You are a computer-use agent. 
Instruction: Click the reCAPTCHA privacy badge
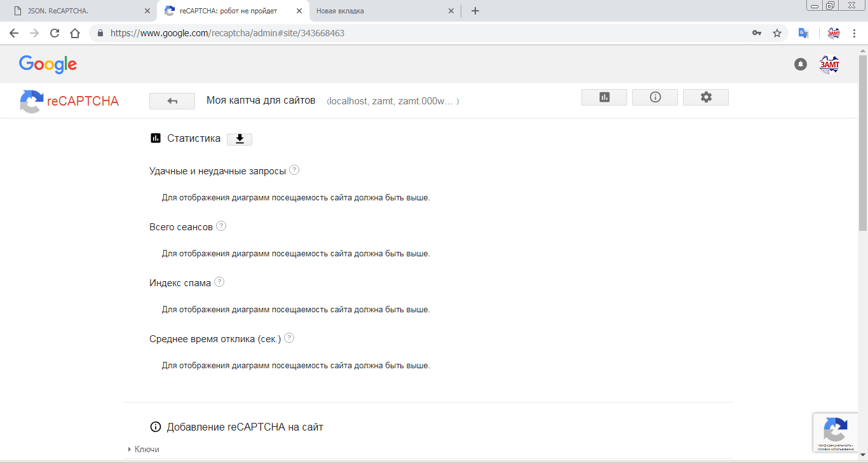(836, 432)
